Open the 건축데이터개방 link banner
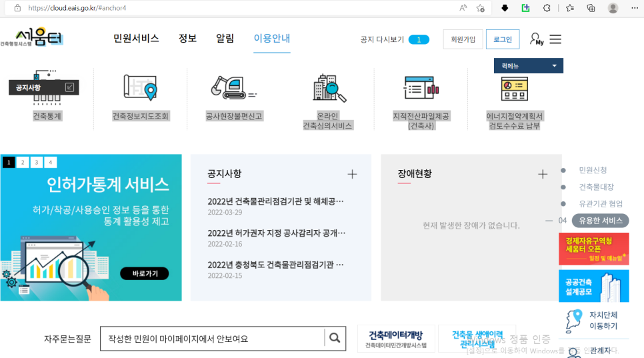The height and width of the screenshot is (358, 644). (x=396, y=339)
